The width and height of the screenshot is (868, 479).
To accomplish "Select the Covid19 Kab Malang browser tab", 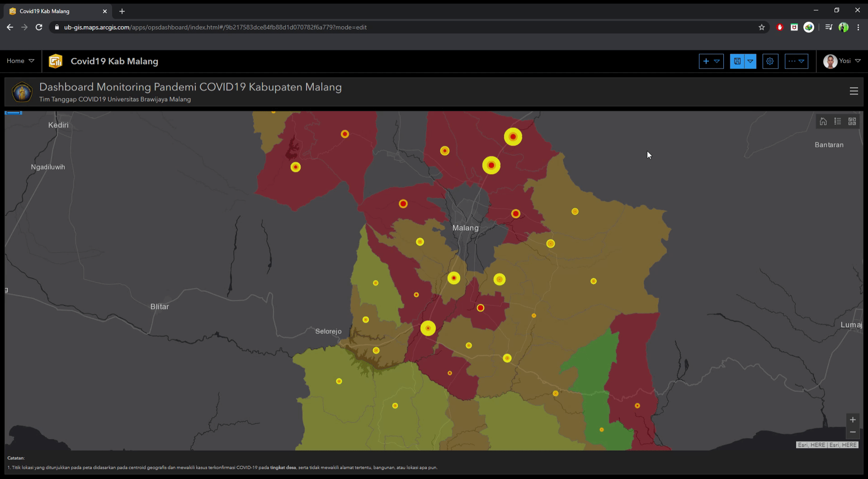I will pyautogui.click(x=59, y=11).
